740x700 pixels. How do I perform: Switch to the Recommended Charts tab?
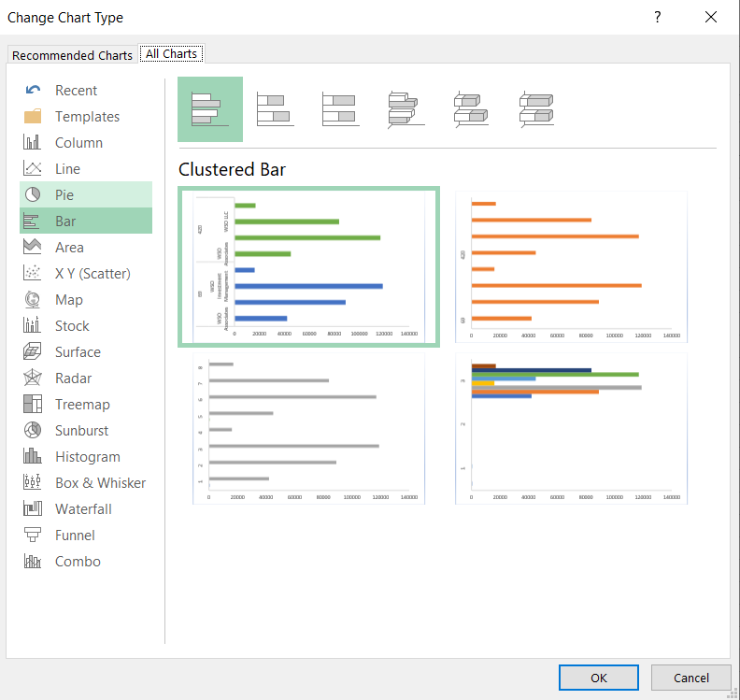click(x=72, y=55)
